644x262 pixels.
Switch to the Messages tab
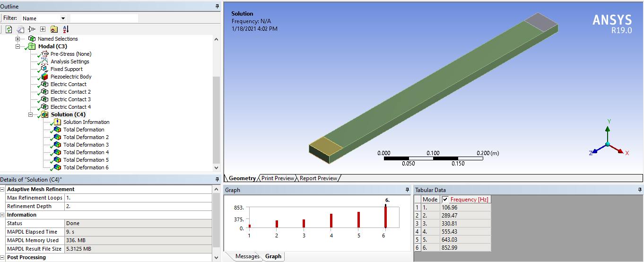tap(247, 256)
